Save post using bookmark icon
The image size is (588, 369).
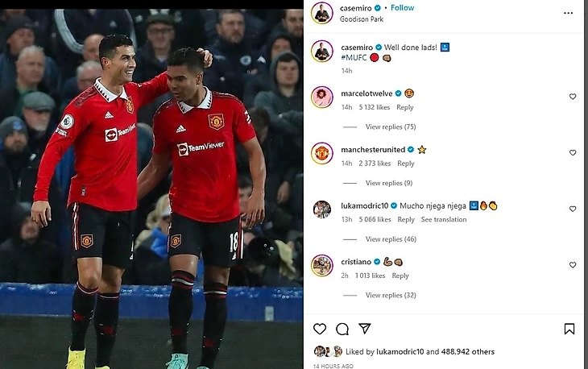pyautogui.click(x=569, y=329)
